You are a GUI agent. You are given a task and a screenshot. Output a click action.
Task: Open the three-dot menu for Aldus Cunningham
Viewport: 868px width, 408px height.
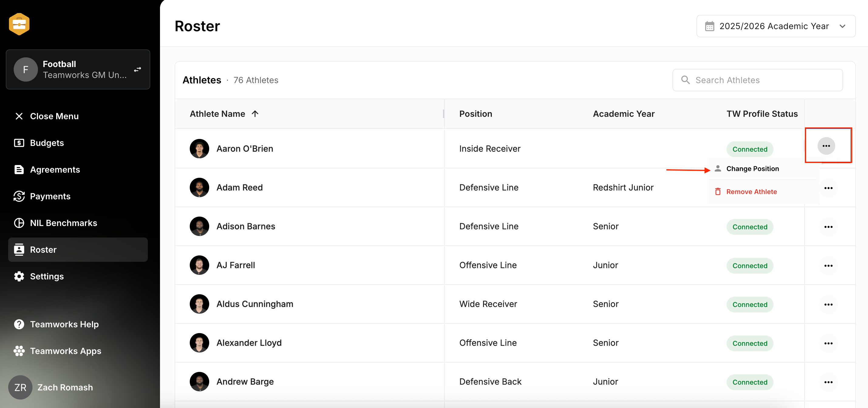coord(828,304)
